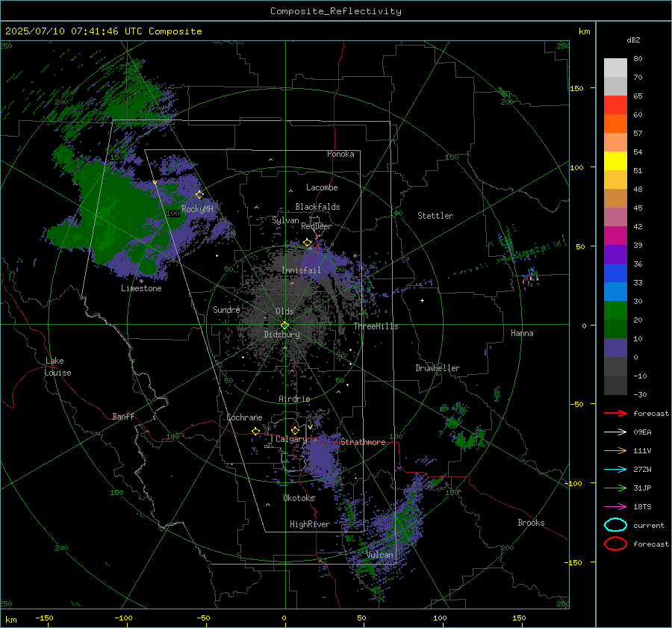Select the yellow swatch below 54 dBZ
672x628 pixels.
tap(615, 161)
